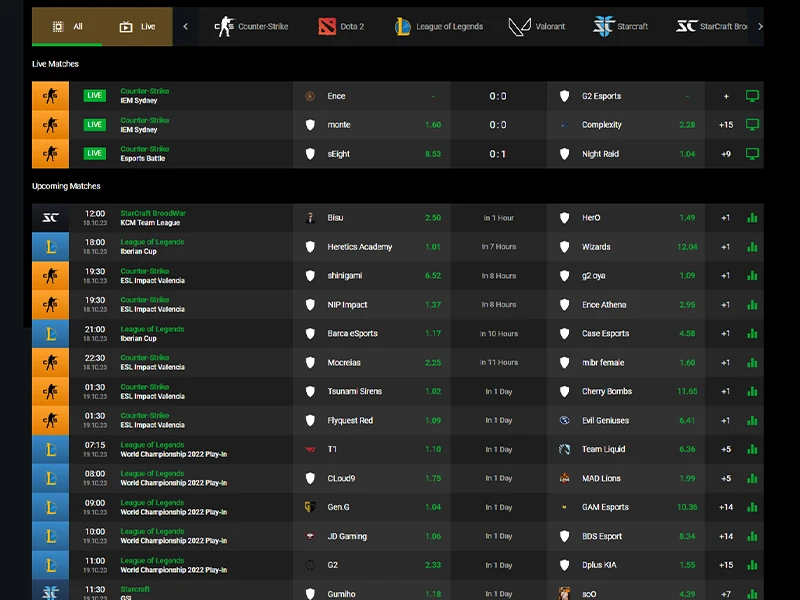The image size is (800, 600).
Task: Filter matches by League of Legends
Action: (439, 27)
